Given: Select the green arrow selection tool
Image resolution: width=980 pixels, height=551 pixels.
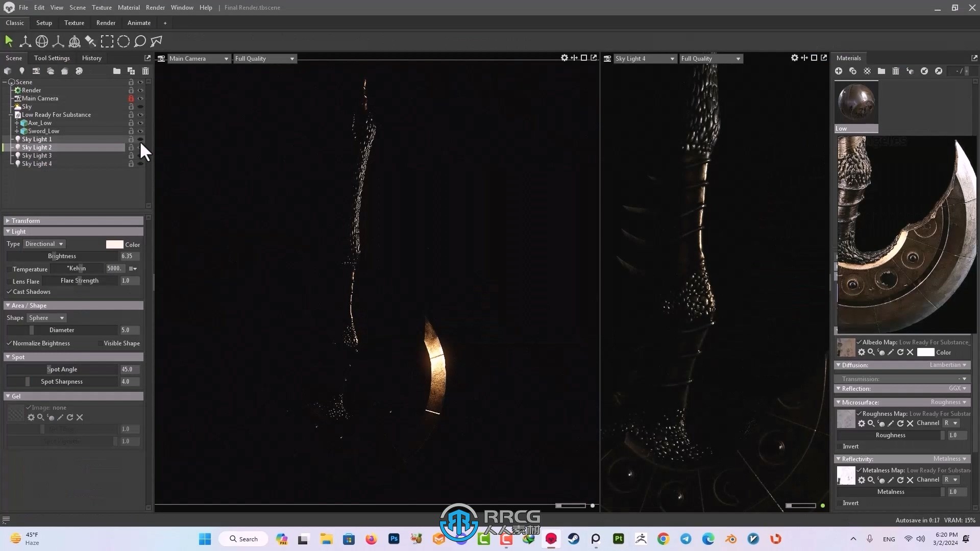Looking at the screenshot, I should click(x=9, y=41).
